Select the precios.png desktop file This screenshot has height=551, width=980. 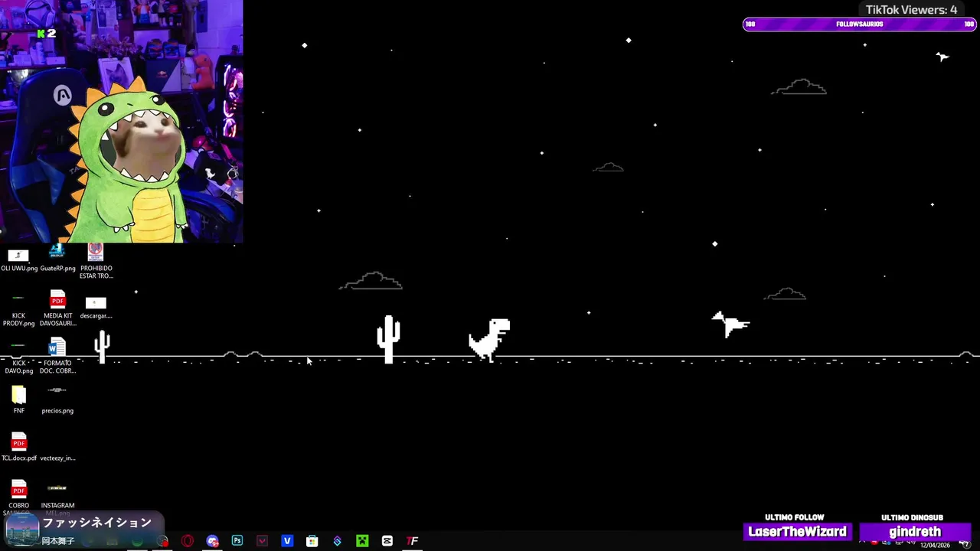(57, 400)
